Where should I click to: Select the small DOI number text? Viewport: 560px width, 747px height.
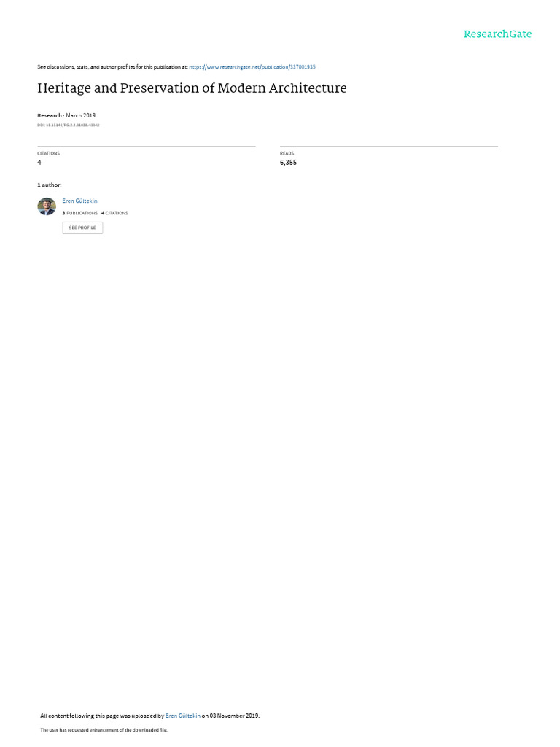tap(68, 125)
